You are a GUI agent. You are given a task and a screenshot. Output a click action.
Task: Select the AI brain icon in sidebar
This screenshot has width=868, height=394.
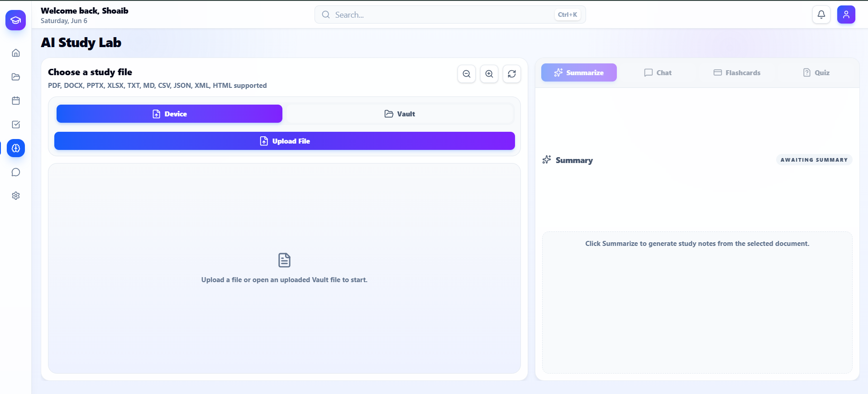click(16, 148)
